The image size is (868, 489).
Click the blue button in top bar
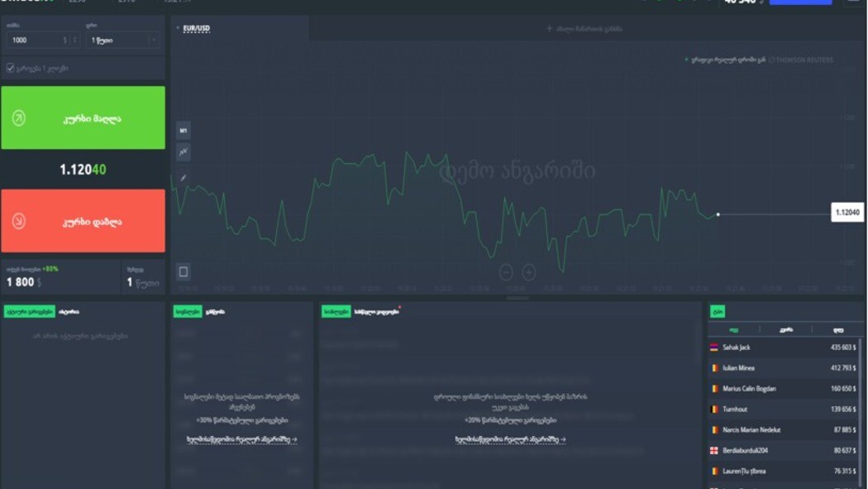pos(800,2)
